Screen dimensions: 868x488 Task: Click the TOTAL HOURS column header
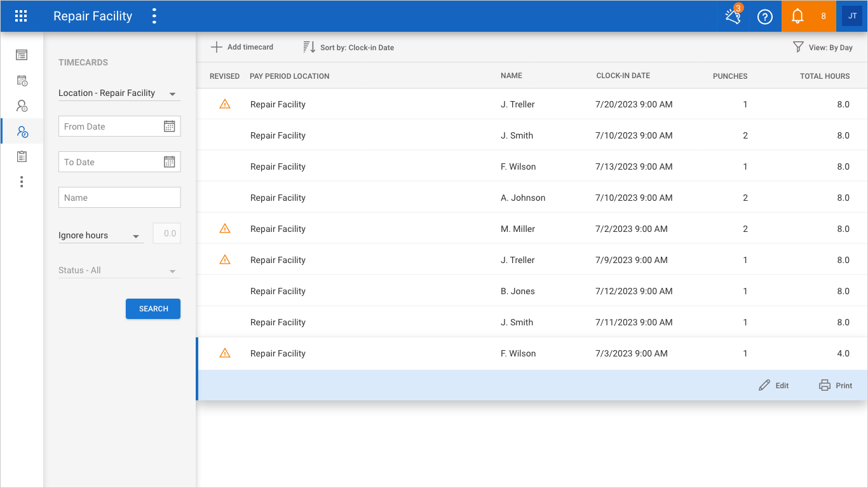825,76
